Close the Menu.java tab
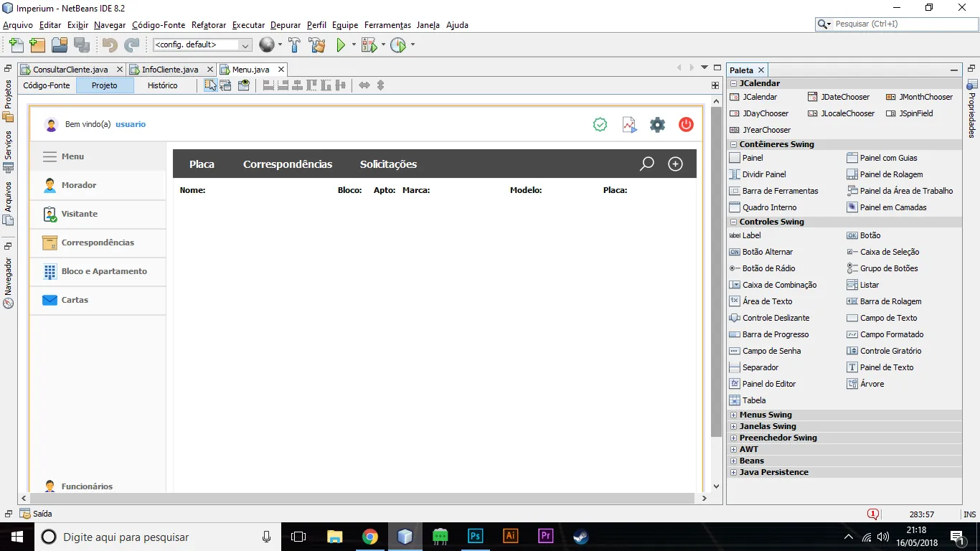This screenshot has height=551, width=980. [x=281, y=70]
